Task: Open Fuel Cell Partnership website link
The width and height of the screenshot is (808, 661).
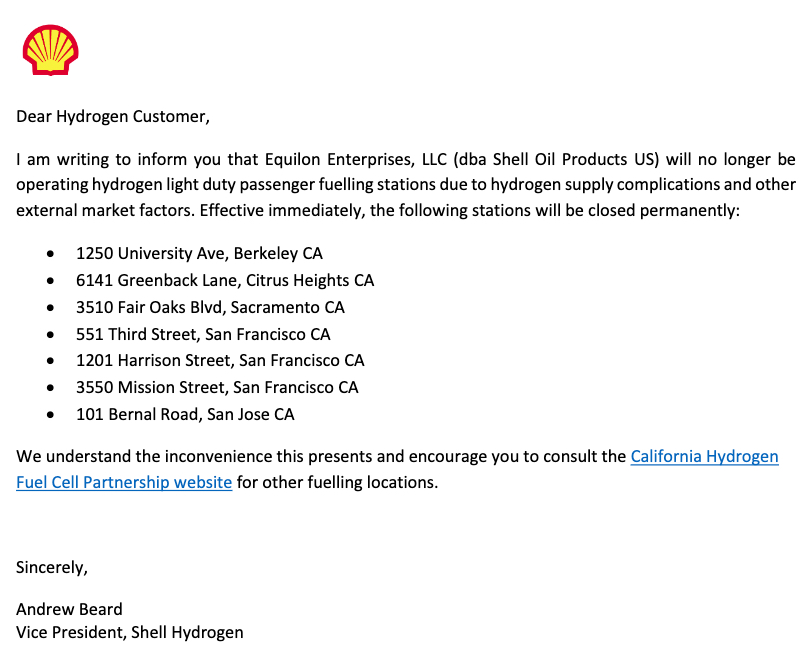Action: click(x=124, y=482)
